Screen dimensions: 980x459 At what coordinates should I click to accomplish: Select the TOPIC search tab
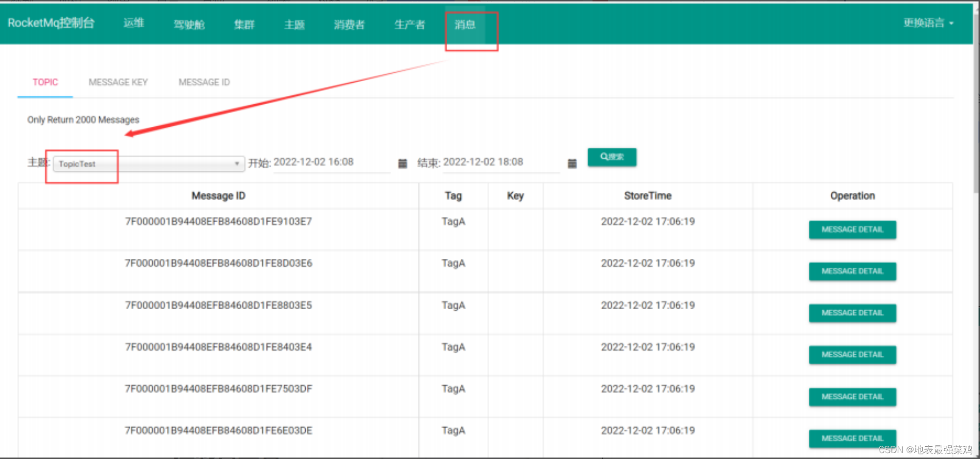[x=45, y=82]
